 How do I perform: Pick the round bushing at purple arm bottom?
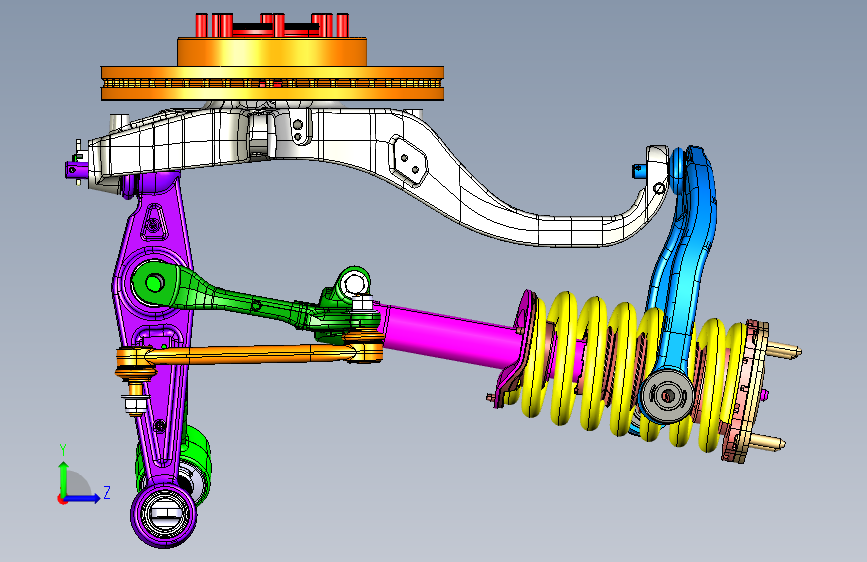[x=164, y=516]
